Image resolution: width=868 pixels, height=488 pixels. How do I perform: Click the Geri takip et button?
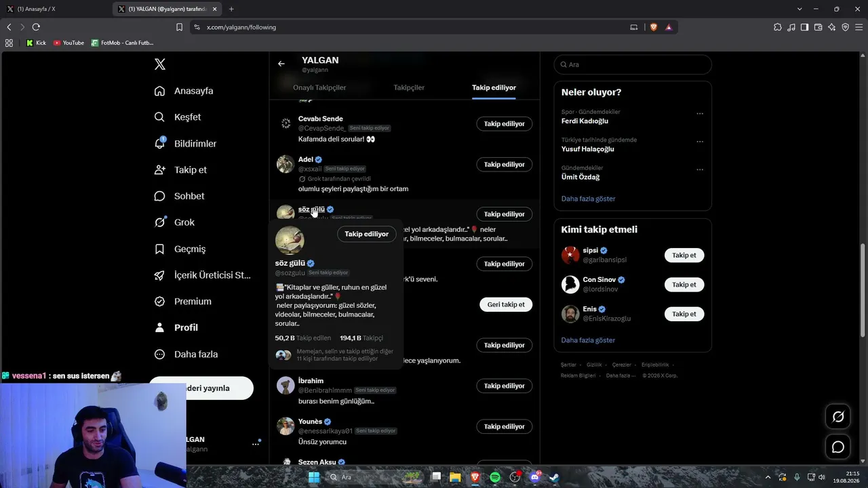pos(506,304)
